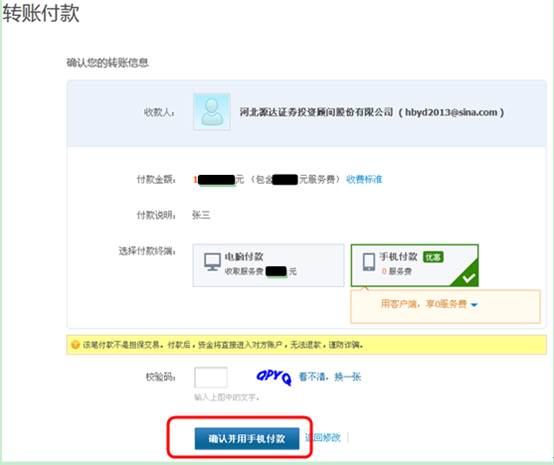Focus the 校验码 input field
This screenshot has width=554, height=465.
tap(211, 377)
